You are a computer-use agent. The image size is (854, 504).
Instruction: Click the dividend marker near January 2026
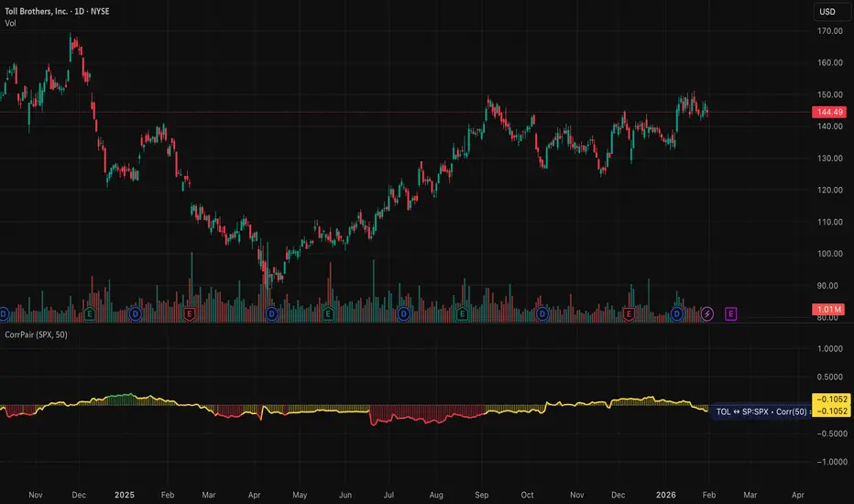tap(677, 313)
